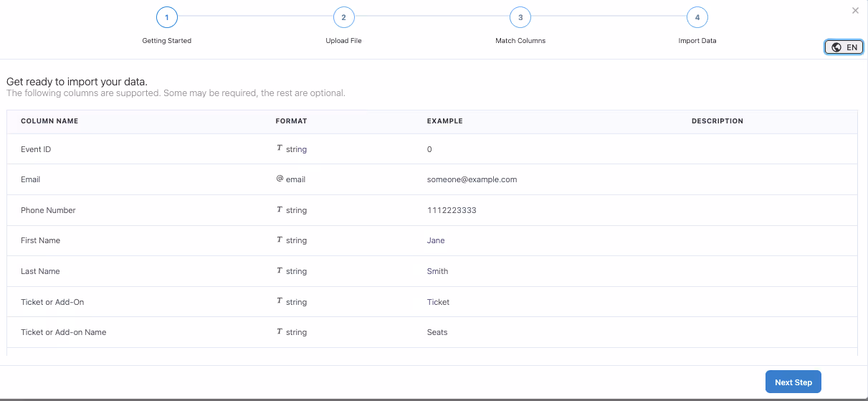Click the globe EN language selector

(844, 47)
